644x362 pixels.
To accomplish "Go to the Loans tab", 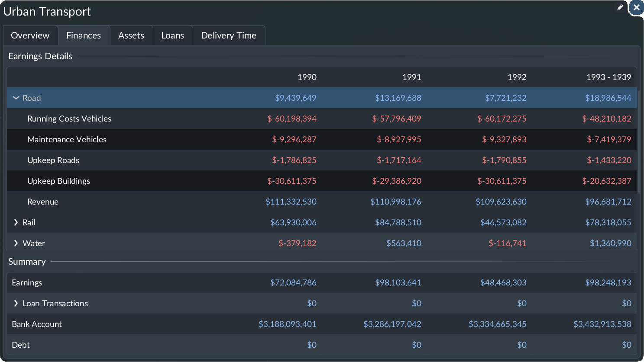I will coord(172,35).
